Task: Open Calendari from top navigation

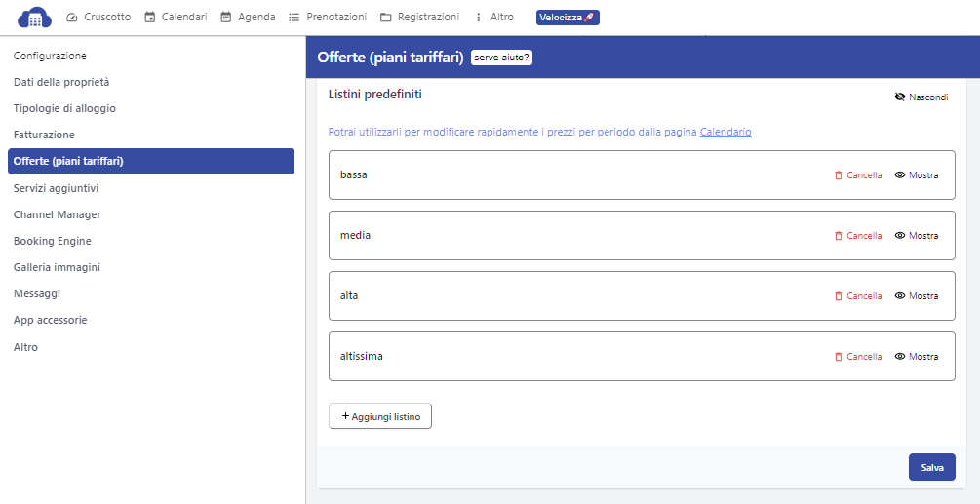Action: [x=176, y=18]
